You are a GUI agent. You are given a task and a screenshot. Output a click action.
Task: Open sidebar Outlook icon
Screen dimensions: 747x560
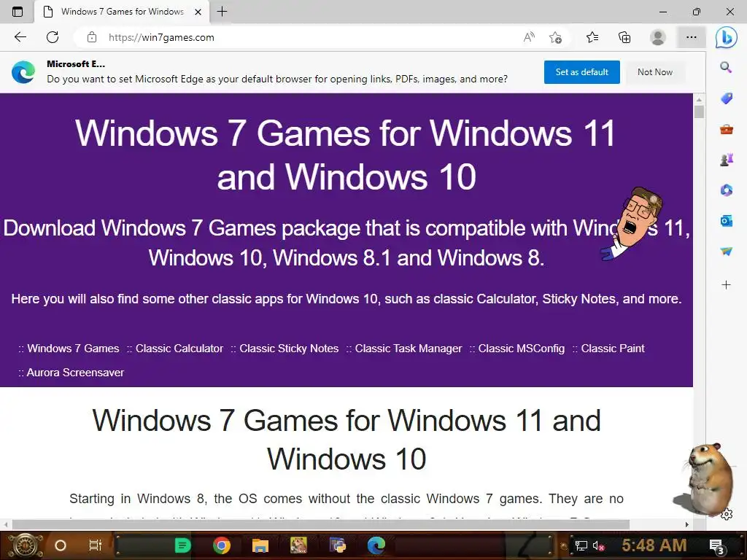726,220
